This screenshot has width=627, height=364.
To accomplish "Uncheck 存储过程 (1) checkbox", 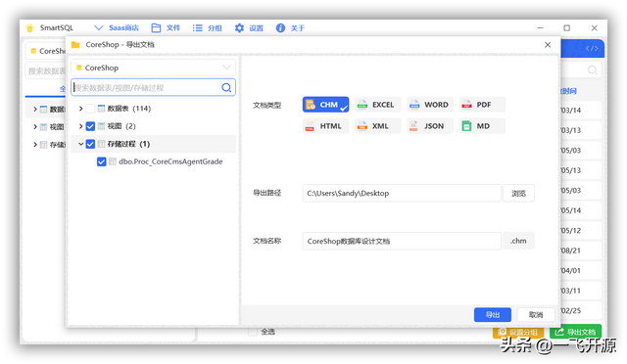I will tap(90, 144).
